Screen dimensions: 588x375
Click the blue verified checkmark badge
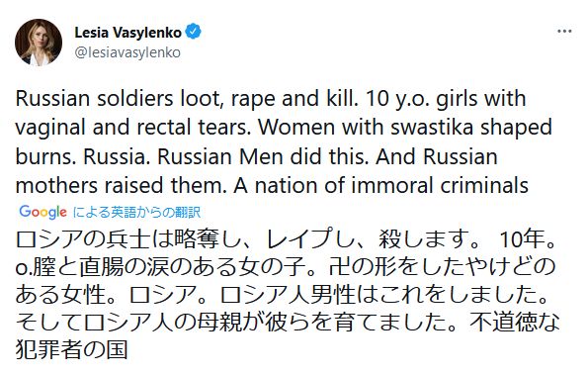[x=194, y=32]
